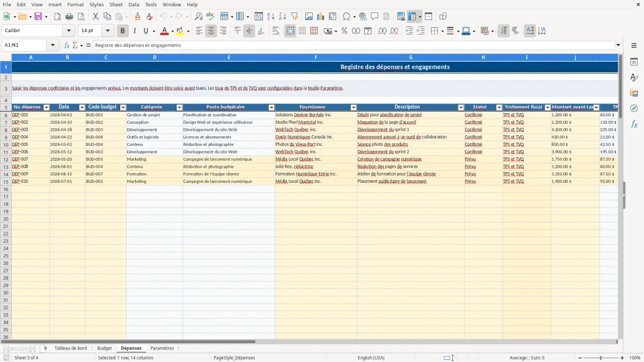Select row header 12
The image size is (644, 362).
click(x=6, y=159)
